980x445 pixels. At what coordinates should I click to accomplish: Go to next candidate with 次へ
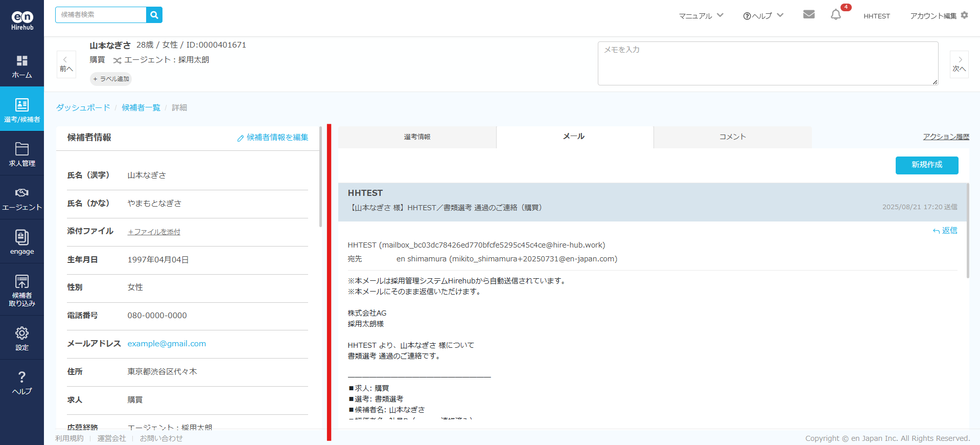coord(959,64)
